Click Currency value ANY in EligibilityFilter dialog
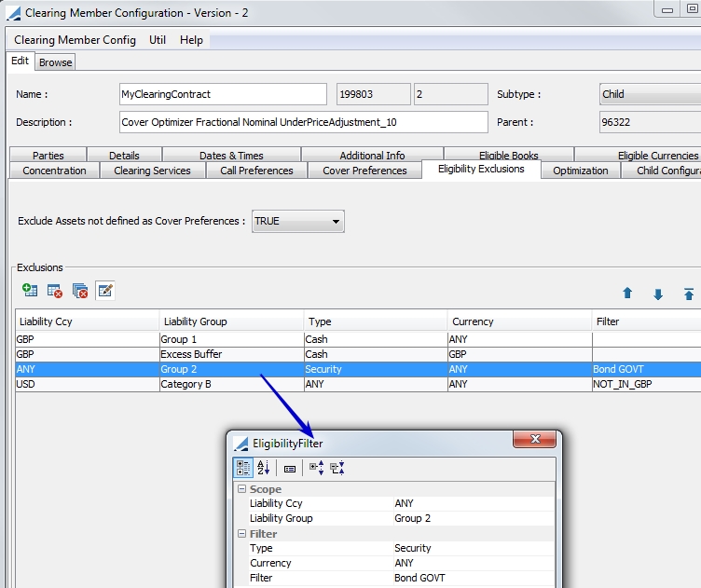Image resolution: width=701 pixels, height=588 pixels. (474, 563)
